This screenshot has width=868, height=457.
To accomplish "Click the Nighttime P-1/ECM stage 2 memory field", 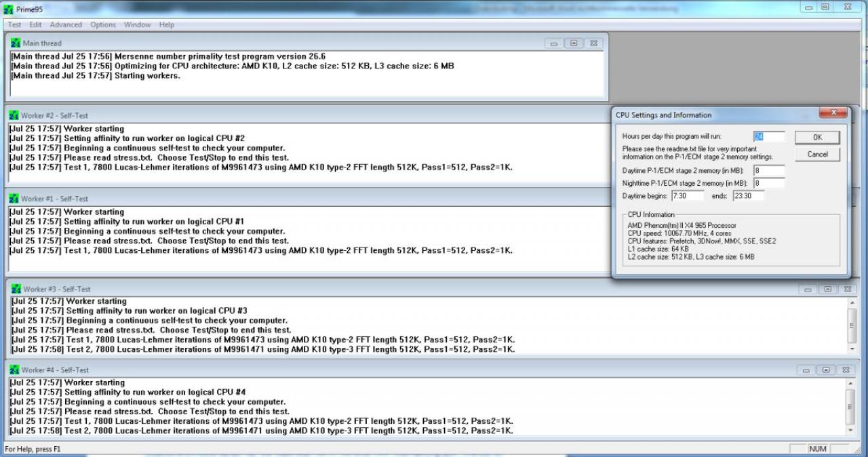I will coord(769,183).
